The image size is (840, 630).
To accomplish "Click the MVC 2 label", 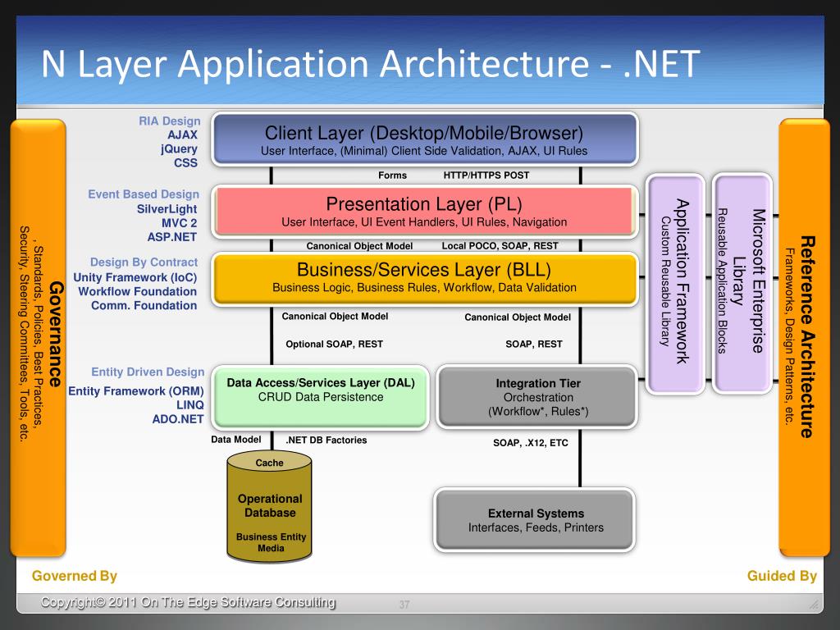I will tap(180, 223).
